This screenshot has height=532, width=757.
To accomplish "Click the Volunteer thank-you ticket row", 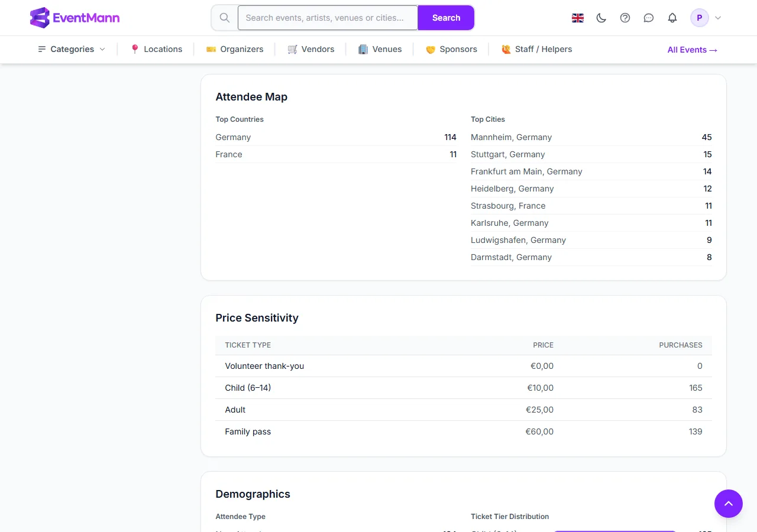I will click(x=464, y=366).
